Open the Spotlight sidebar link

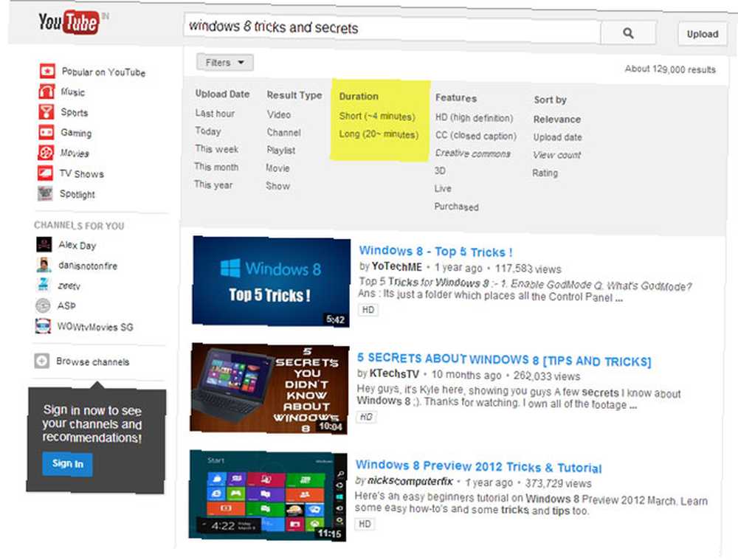(77, 194)
